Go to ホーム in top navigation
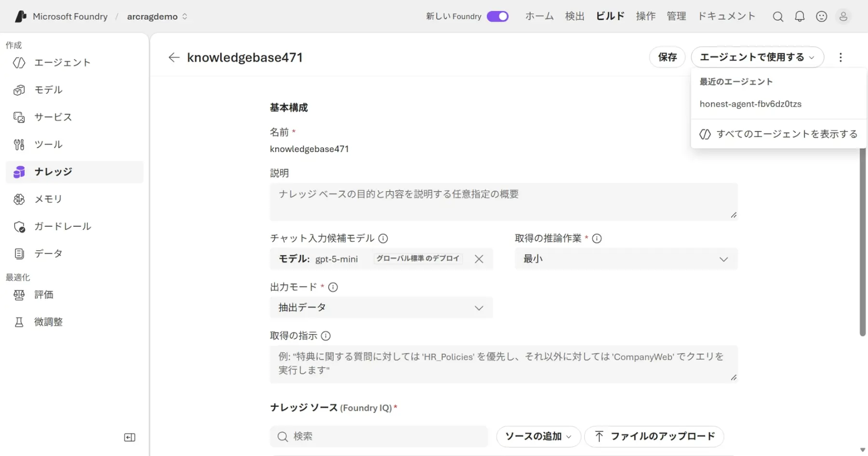 539,16
